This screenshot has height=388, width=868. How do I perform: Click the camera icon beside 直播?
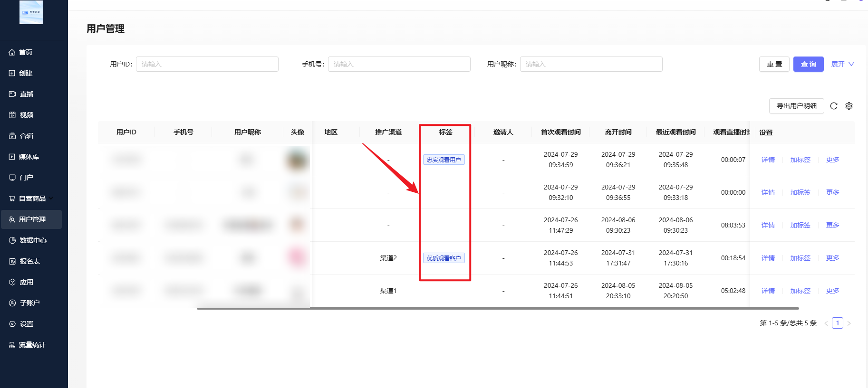12,94
